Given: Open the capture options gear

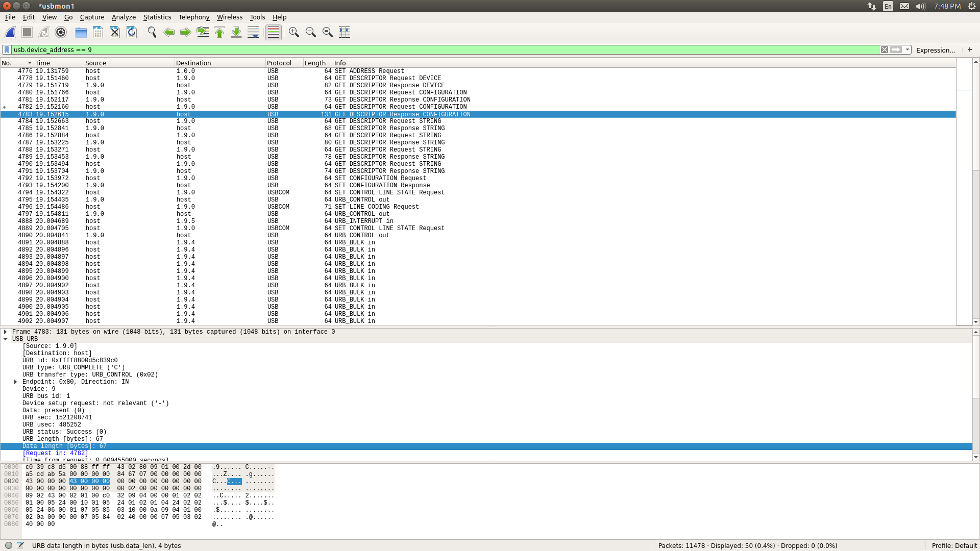Looking at the screenshot, I should click(x=60, y=32).
